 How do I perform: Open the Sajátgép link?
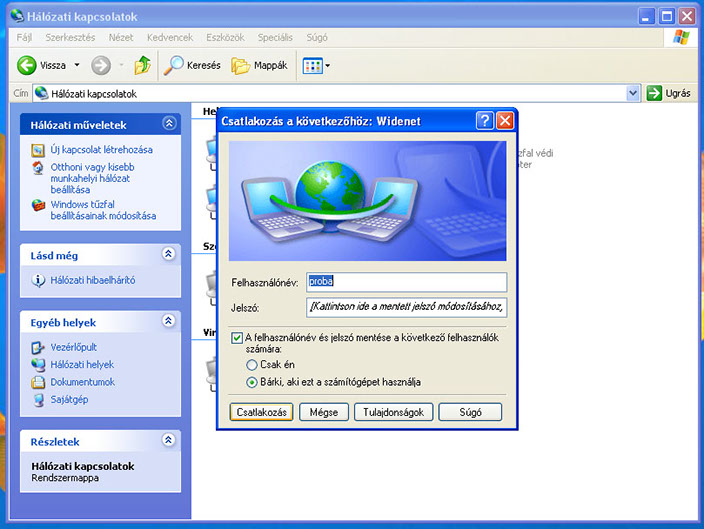click(x=69, y=400)
